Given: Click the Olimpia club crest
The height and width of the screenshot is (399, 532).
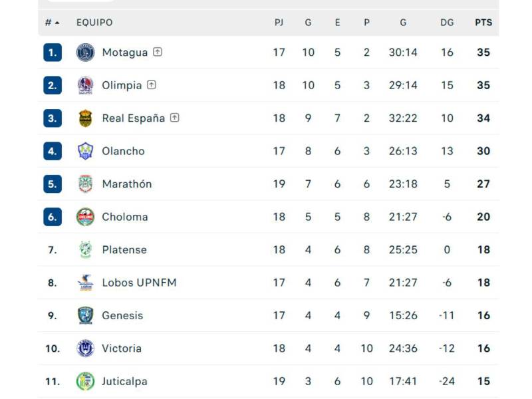Looking at the screenshot, I should [86, 85].
